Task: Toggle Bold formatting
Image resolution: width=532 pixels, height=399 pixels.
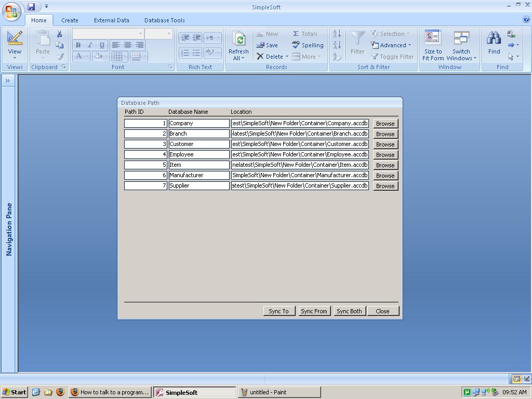Action: [x=78, y=45]
